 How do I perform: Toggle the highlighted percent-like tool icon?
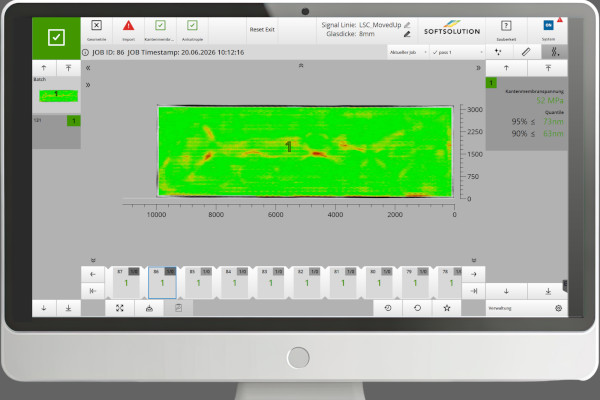pos(555,52)
